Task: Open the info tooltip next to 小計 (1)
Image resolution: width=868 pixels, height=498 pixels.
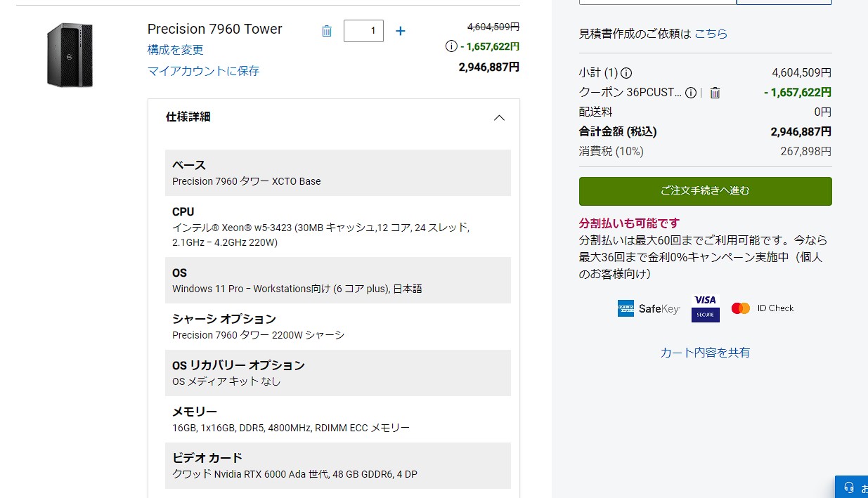Action: point(626,72)
